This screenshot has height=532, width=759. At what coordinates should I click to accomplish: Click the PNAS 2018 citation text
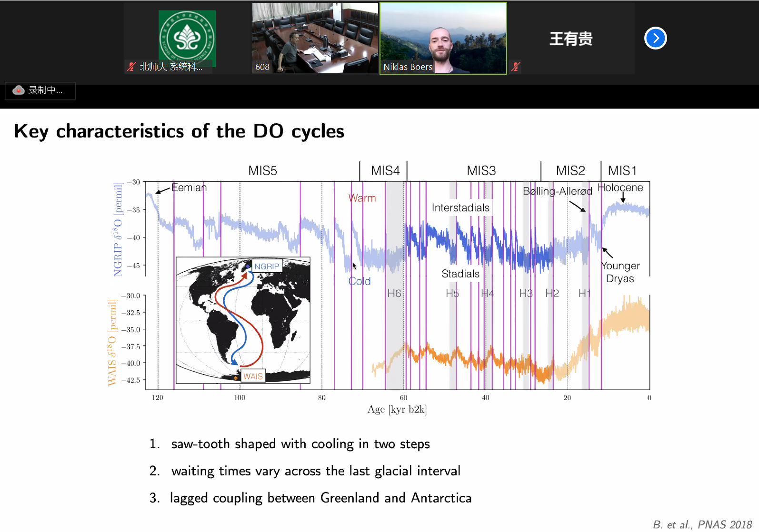702,524
